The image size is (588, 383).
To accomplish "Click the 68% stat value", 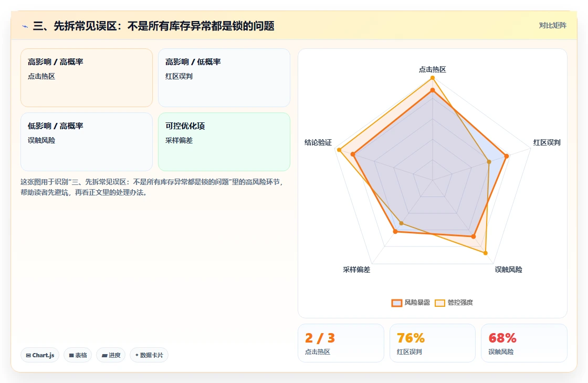I will tap(502, 338).
